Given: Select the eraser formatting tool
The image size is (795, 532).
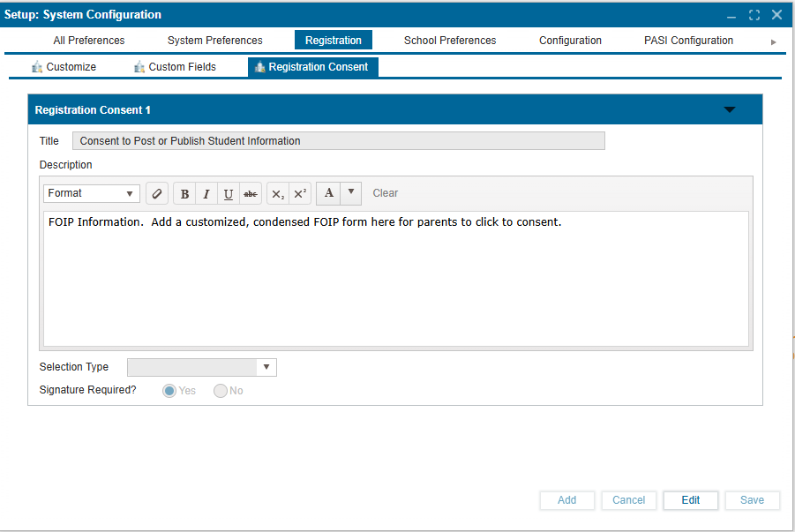Looking at the screenshot, I should 156,193.
